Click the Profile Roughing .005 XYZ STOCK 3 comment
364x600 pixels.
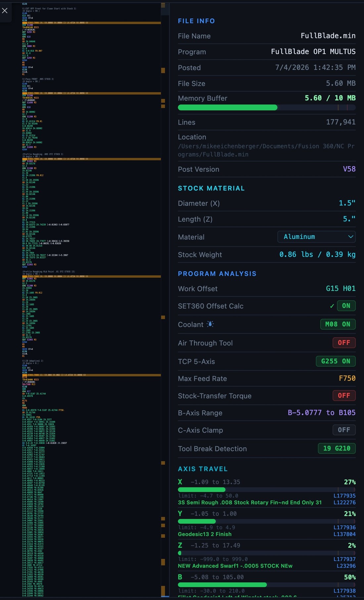point(43,154)
